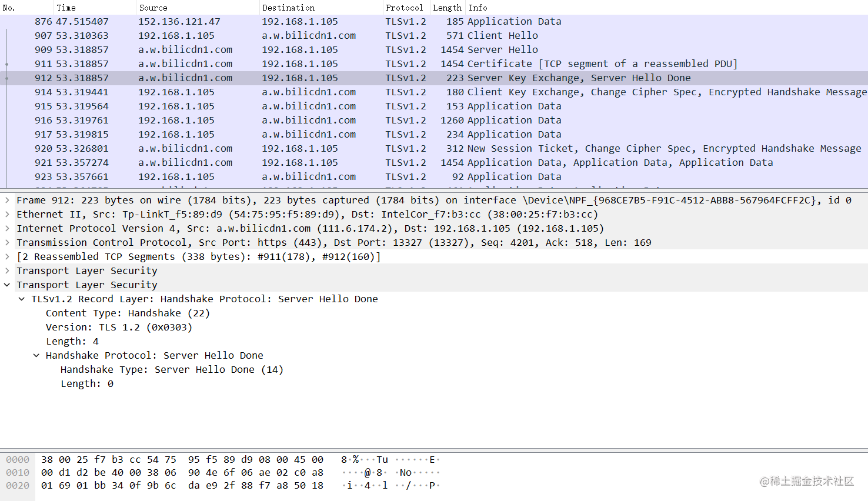
Task: Sort packets by the No. column header
Action: coord(26,8)
